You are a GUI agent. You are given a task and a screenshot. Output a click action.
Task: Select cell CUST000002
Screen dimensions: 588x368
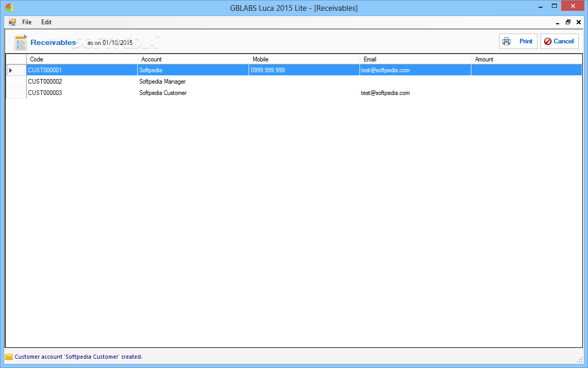pyautogui.click(x=81, y=82)
